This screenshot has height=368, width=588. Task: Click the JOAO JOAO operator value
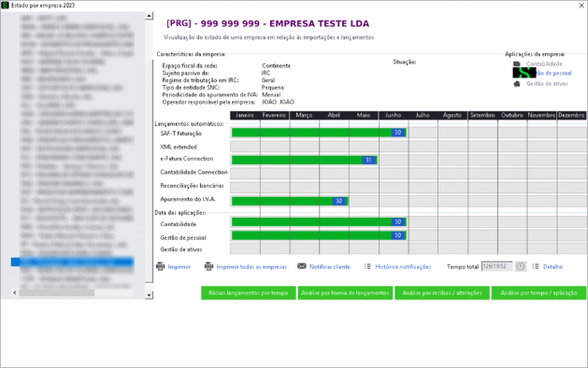(278, 102)
